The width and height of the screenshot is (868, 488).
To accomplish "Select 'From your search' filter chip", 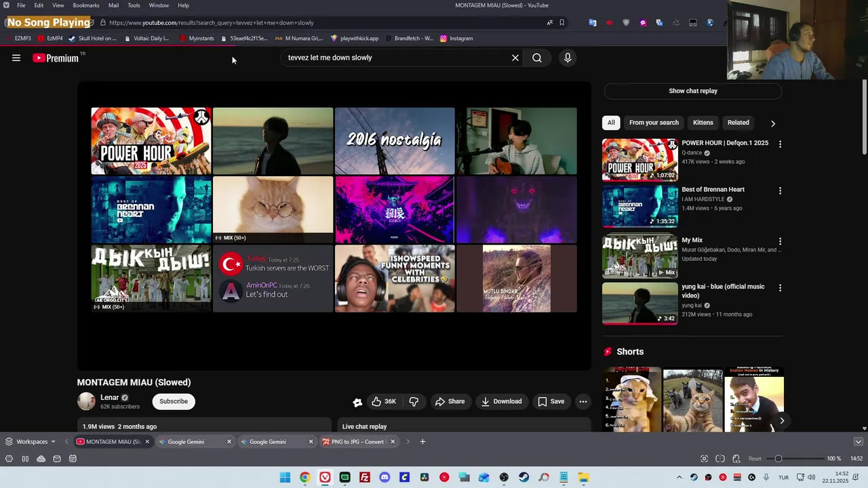I will click(x=654, y=123).
